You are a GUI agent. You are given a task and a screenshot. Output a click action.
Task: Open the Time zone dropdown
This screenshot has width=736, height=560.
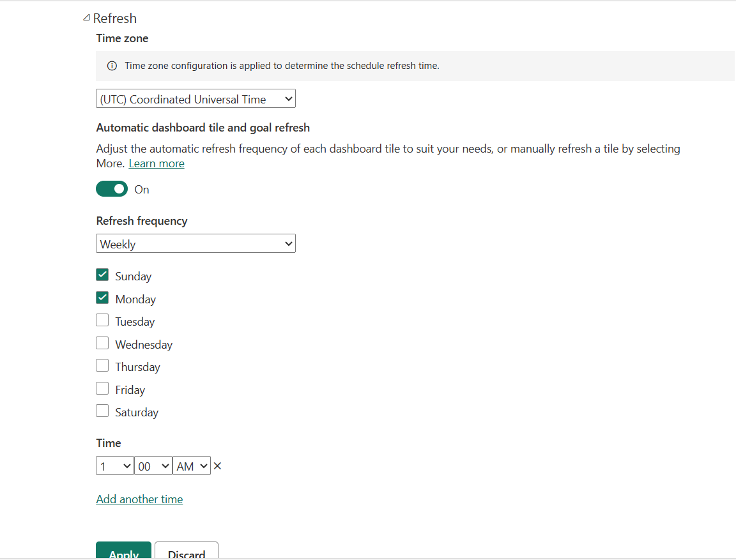pyautogui.click(x=195, y=99)
